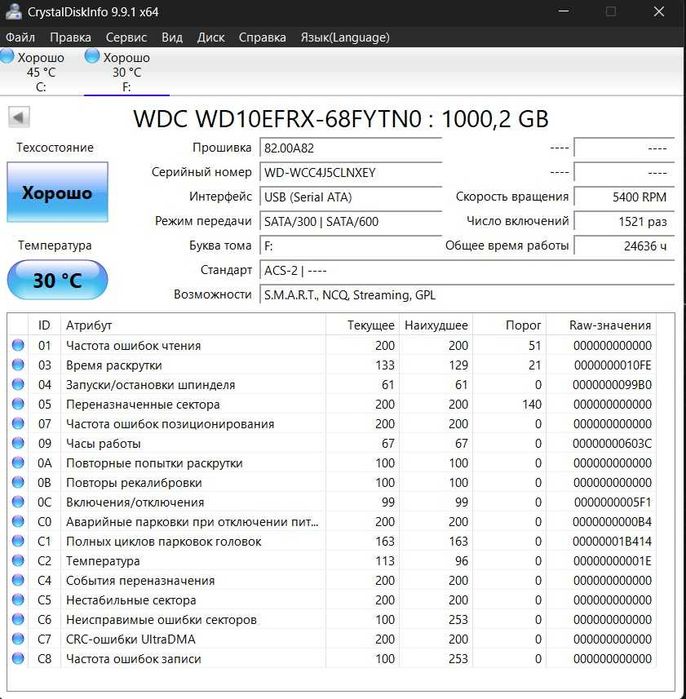
Task: Click the rotation speed value 5400 RPM
Action: point(624,197)
